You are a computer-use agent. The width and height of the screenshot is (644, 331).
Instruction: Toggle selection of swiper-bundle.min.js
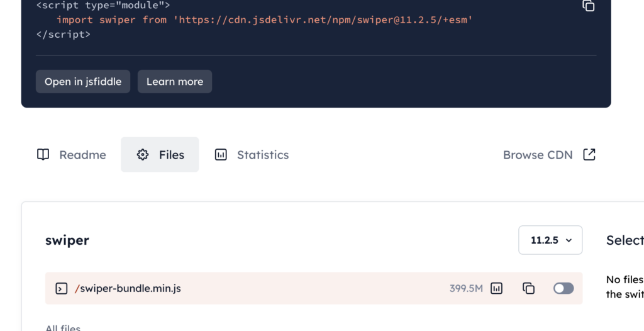pyautogui.click(x=563, y=289)
